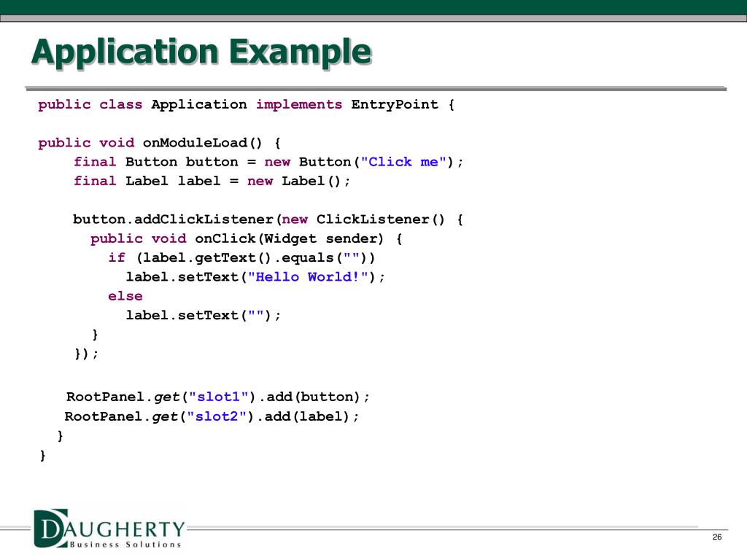Click the 'public void onModuleLoad() {' line
Viewport: 747px width, 560px height.
click(160, 143)
